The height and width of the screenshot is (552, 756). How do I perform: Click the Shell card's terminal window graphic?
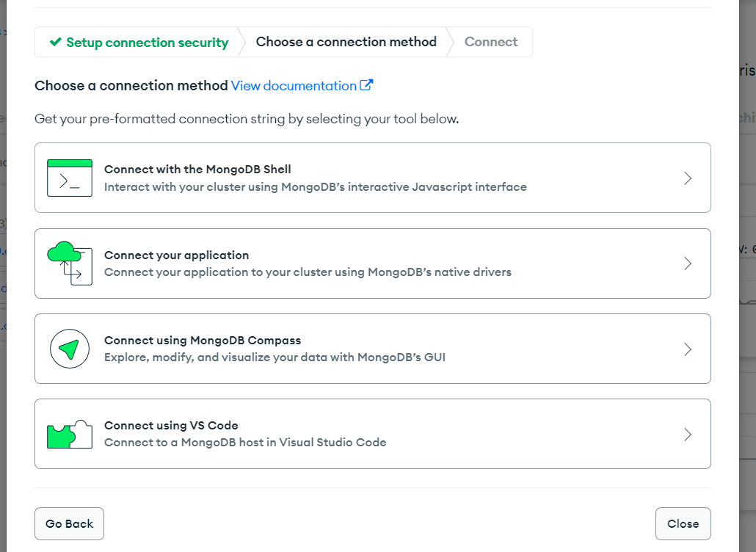[x=68, y=177]
